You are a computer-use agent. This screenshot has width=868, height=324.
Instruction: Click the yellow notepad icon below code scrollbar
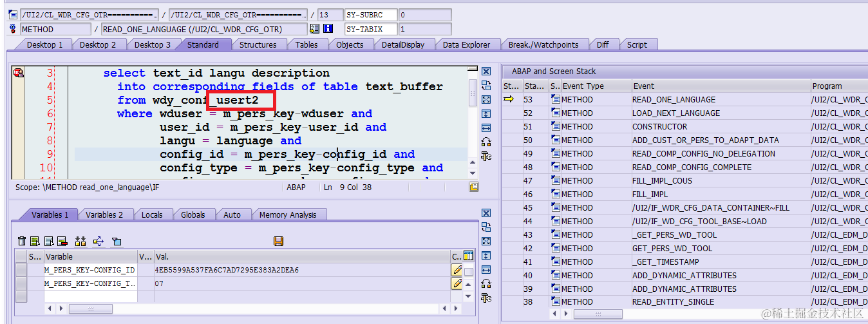coord(474,187)
